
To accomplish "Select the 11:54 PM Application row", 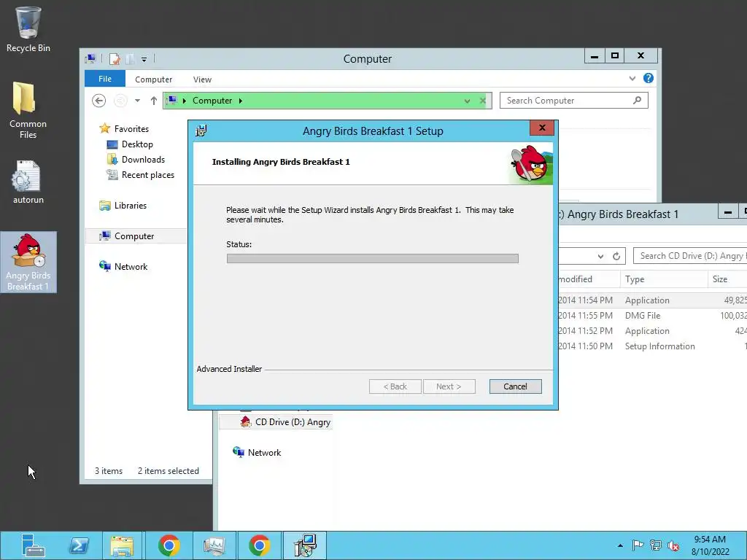I will tap(652, 300).
